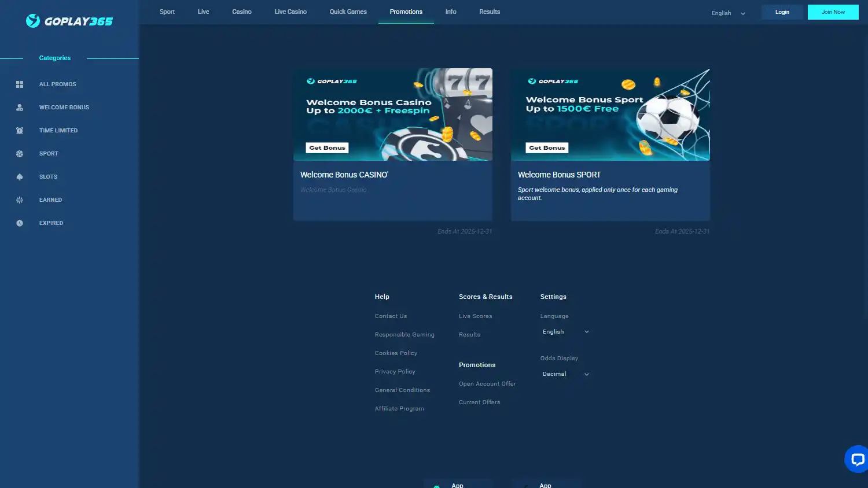Open the Quick Games tab

(348, 12)
